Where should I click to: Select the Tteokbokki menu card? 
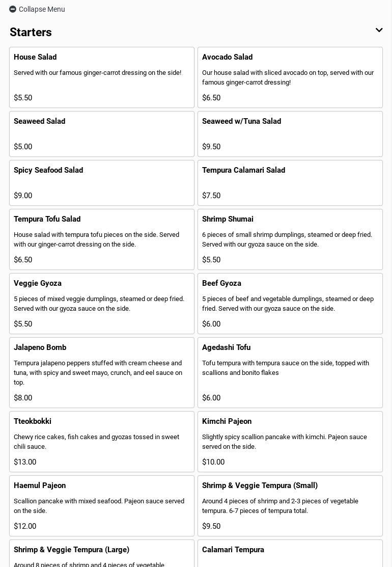coord(102,442)
